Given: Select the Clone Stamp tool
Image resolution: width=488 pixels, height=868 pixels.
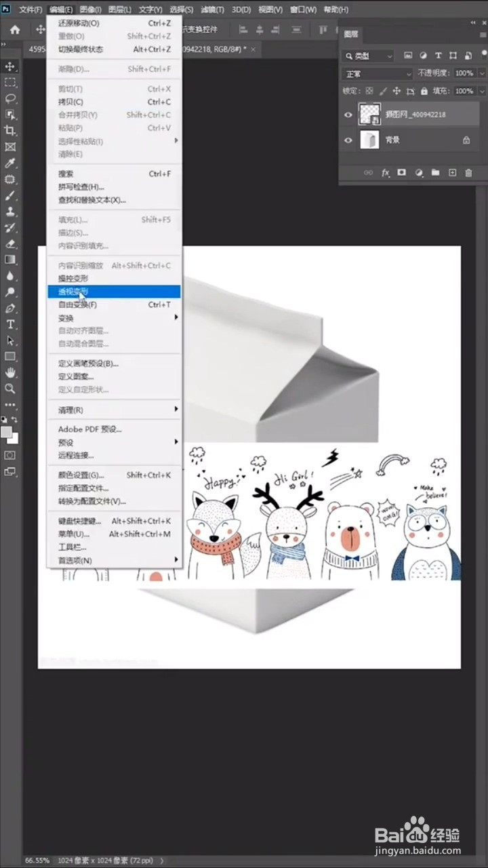Looking at the screenshot, I should click(x=10, y=212).
